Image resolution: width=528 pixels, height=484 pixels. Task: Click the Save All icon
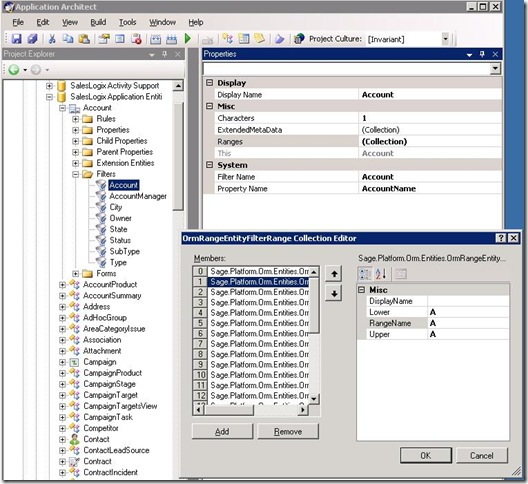33,39
